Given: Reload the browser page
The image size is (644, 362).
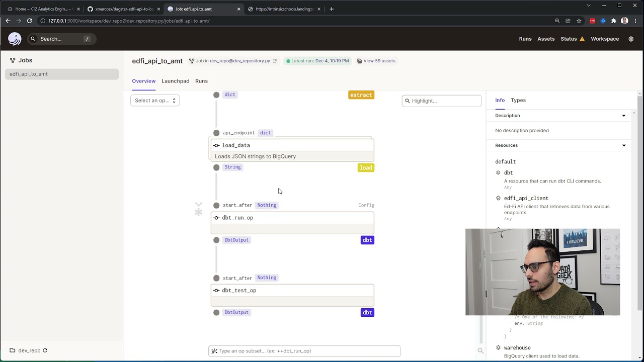Looking at the screenshot, I should pos(30,21).
